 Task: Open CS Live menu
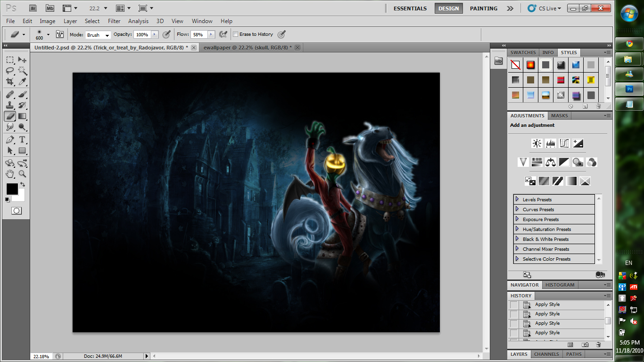(545, 8)
